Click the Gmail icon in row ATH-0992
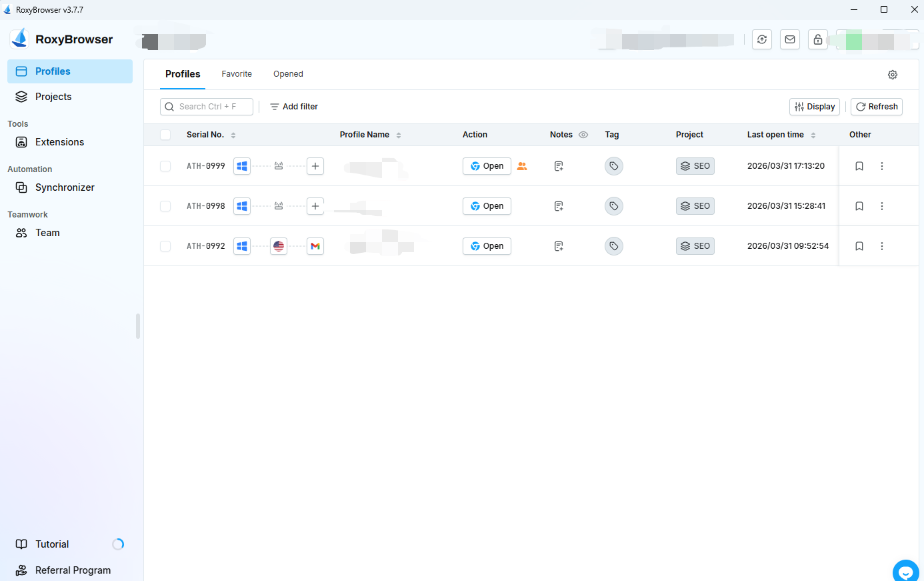Screen dimensions: 924x581 (315, 246)
